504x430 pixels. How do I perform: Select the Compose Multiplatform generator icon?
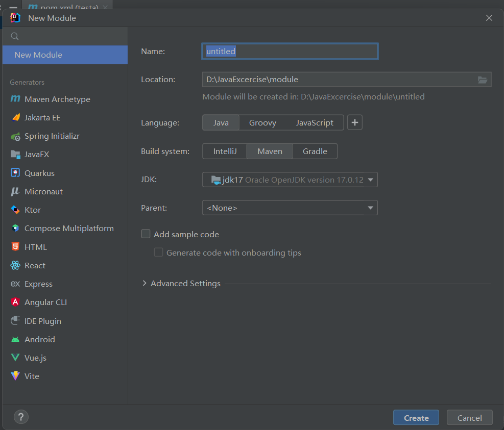pos(15,229)
